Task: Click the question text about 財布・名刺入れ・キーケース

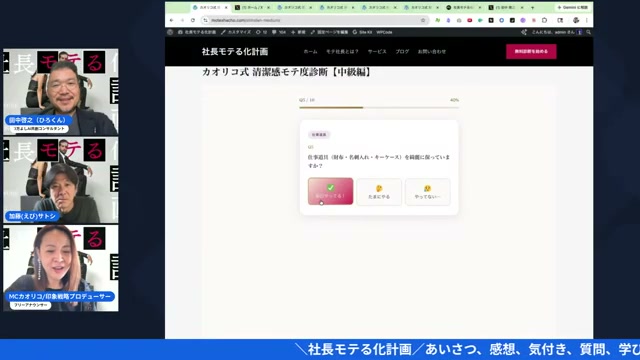Action: (379, 161)
